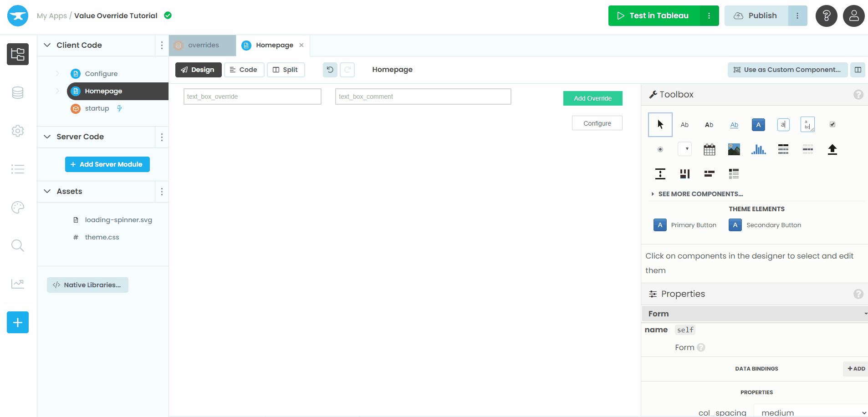Collapse the Client Code section
Viewport: 868px width, 417px height.
(x=47, y=45)
